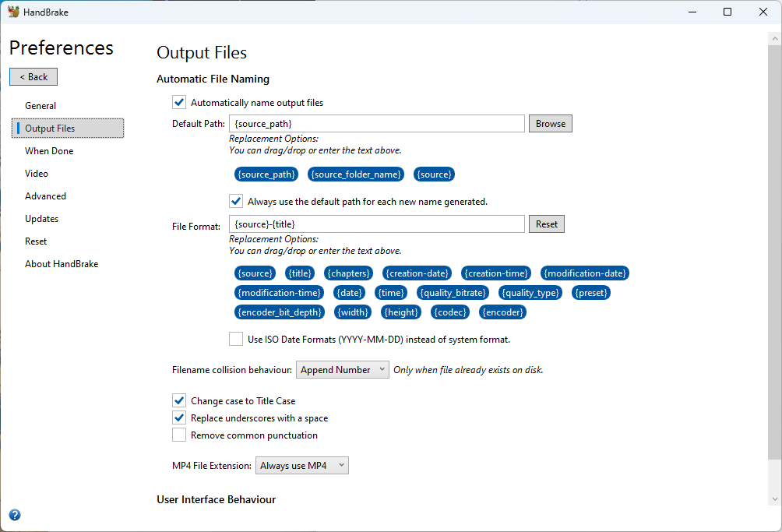Image resolution: width=782 pixels, height=532 pixels.
Task: Uncheck Change case to Title Case
Action: 179,401
